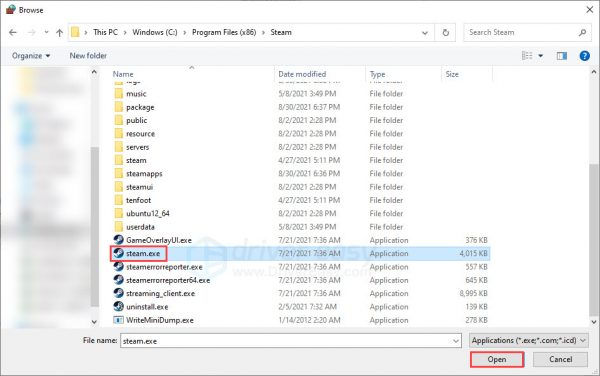Open Help with the question mark
This screenshot has height=376, width=600.
pos(584,56)
